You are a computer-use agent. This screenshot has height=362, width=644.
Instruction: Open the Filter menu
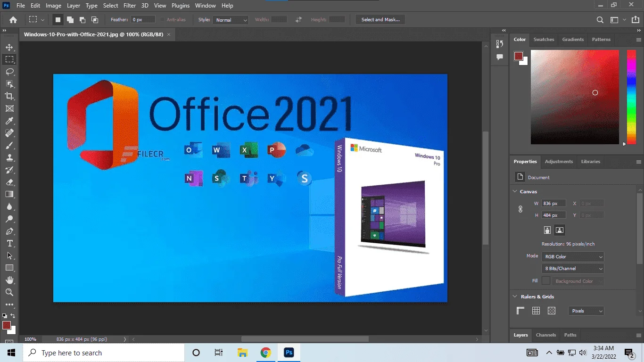point(130,6)
